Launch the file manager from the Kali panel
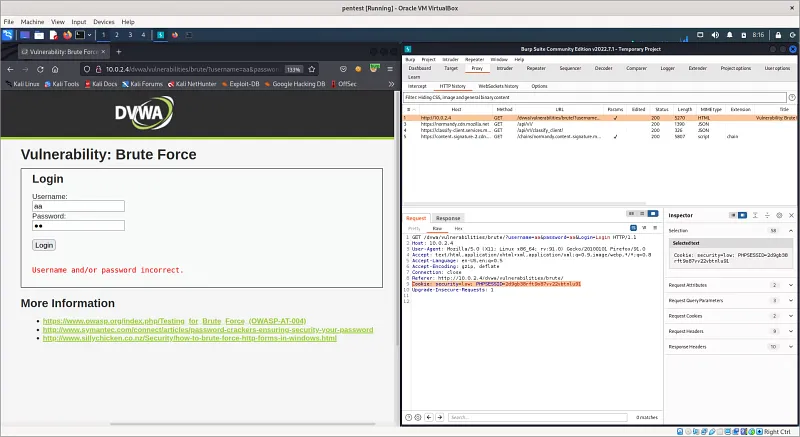Image resolution: width=800 pixels, height=437 pixels. coord(39,35)
